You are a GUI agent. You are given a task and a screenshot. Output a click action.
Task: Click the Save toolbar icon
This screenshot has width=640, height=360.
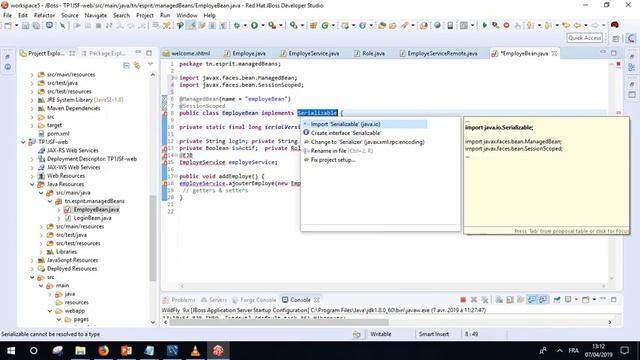25,25
